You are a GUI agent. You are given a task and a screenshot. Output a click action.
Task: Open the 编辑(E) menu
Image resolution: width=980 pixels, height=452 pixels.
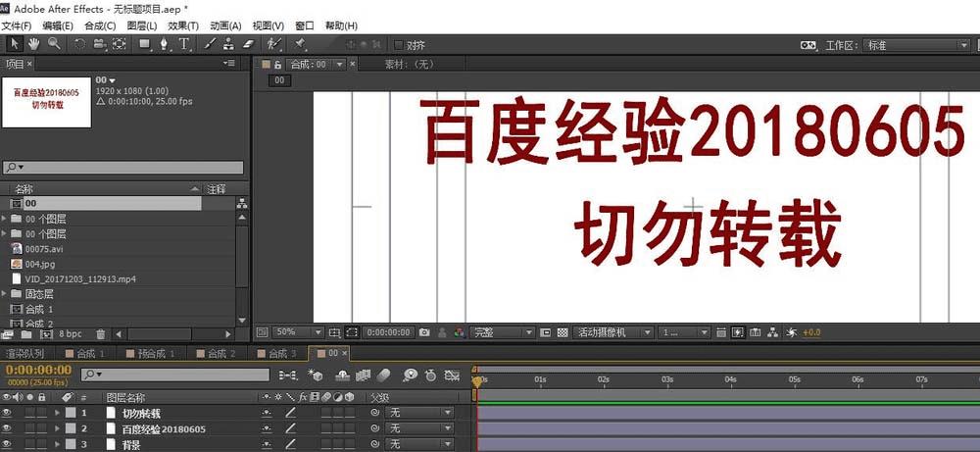point(58,25)
